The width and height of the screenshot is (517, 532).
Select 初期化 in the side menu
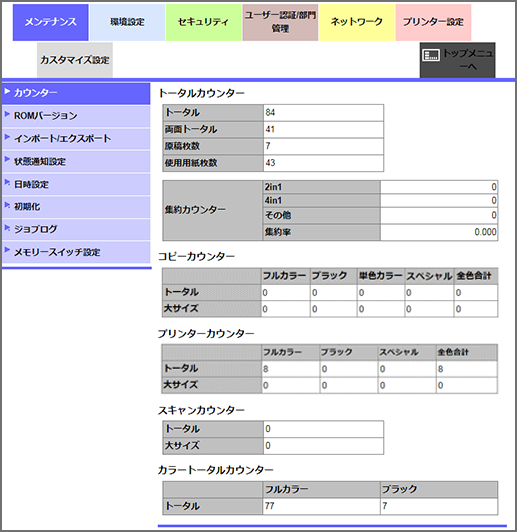pos(76,207)
